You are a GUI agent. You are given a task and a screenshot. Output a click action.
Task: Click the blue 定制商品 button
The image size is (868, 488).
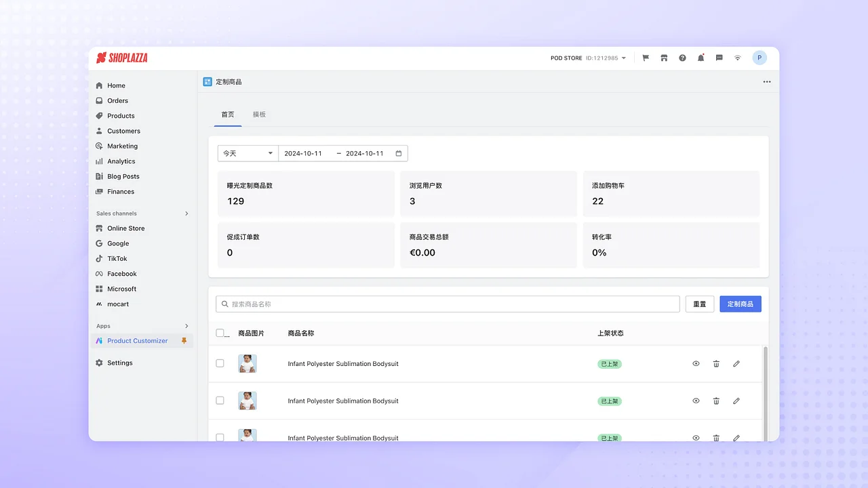click(x=740, y=304)
